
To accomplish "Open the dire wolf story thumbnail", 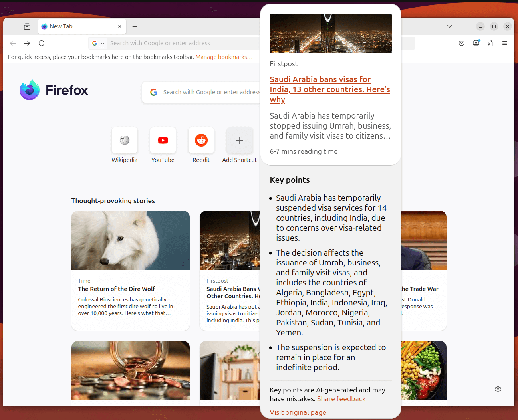I will (x=130, y=240).
